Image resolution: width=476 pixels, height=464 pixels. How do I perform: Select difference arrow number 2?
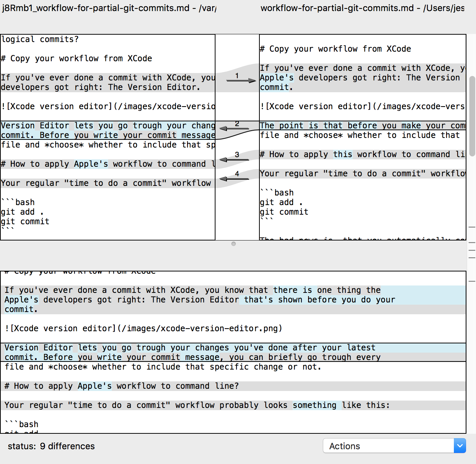pos(234,128)
